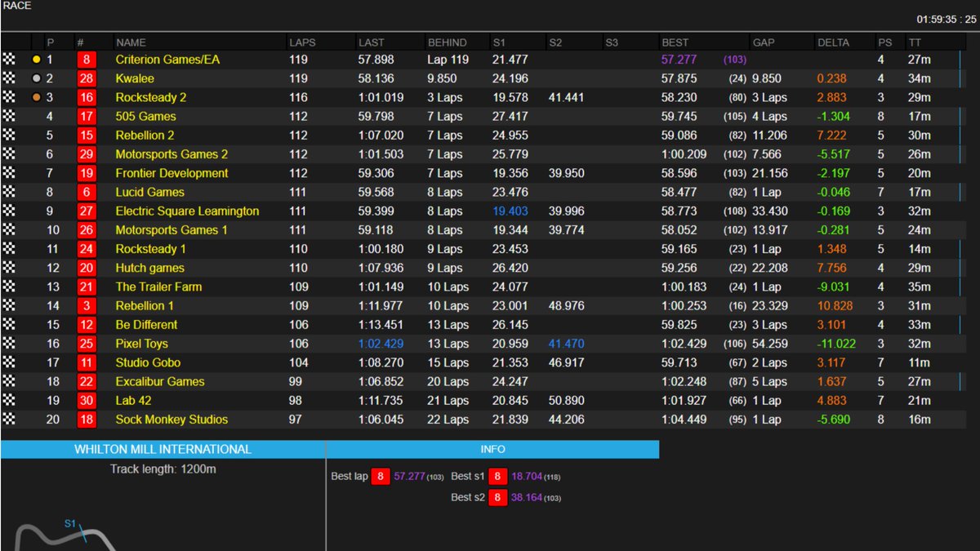980x551 pixels.
Task: Click the gap value 54.259
Action: pos(770,344)
